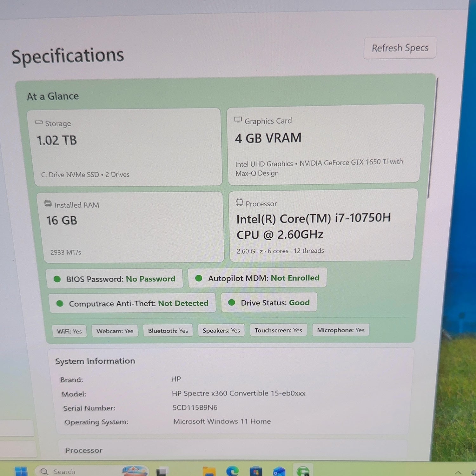The width and height of the screenshot is (476, 476).
Task: Click the taskbar Search box
Action: point(92,471)
